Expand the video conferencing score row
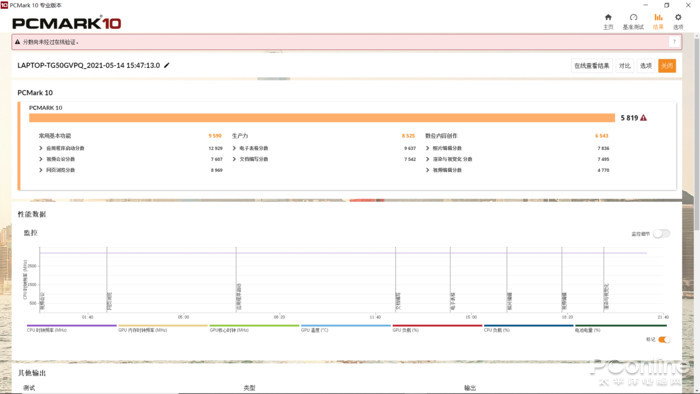 coord(130,159)
